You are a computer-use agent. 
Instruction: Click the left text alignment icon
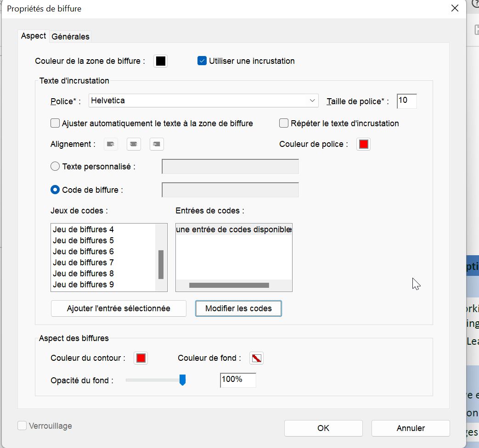point(110,144)
